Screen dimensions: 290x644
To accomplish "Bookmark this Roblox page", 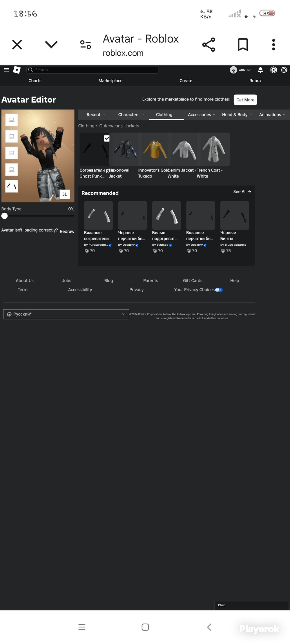I will point(243,45).
